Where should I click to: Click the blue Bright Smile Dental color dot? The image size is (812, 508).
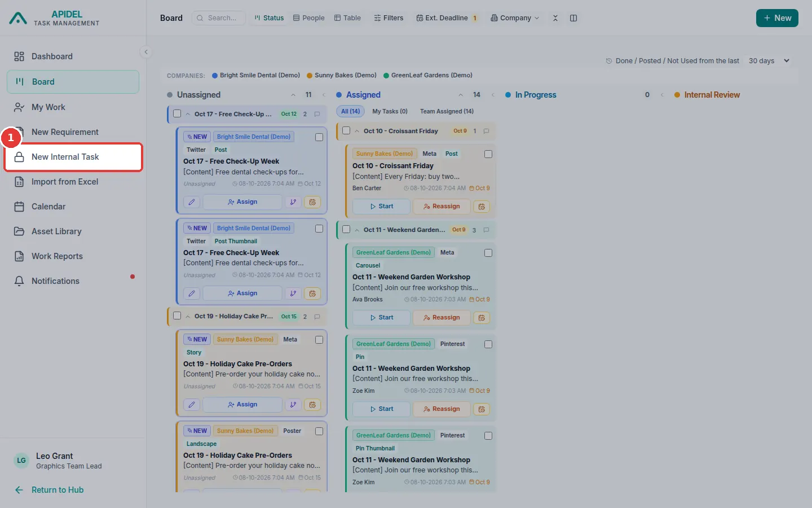tap(215, 75)
